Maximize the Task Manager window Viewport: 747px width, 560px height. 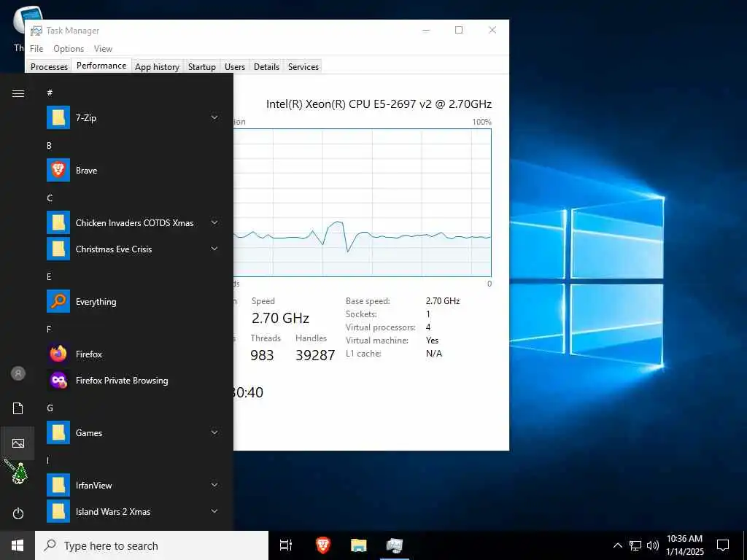459,30
